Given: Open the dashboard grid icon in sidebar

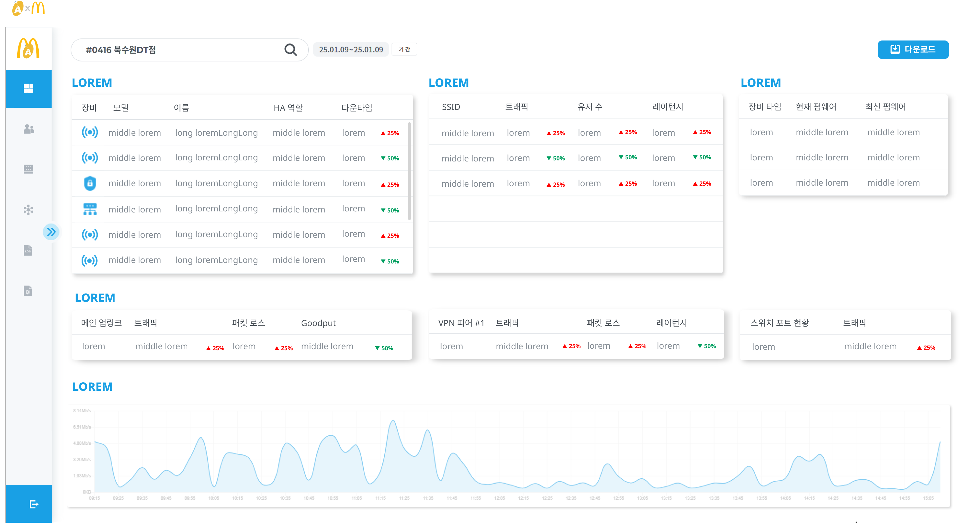Looking at the screenshot, I should pyautogui.click(x=28, y=89).
